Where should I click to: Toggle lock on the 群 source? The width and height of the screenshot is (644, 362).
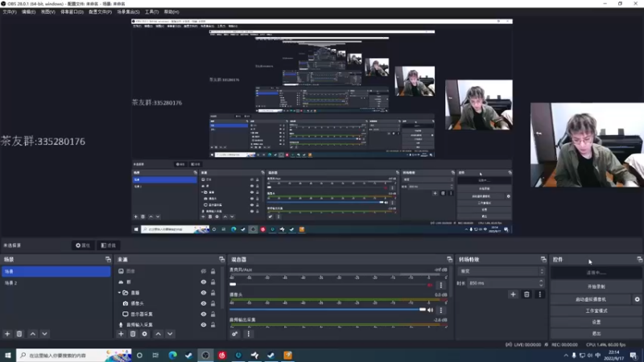pos(213,282)
